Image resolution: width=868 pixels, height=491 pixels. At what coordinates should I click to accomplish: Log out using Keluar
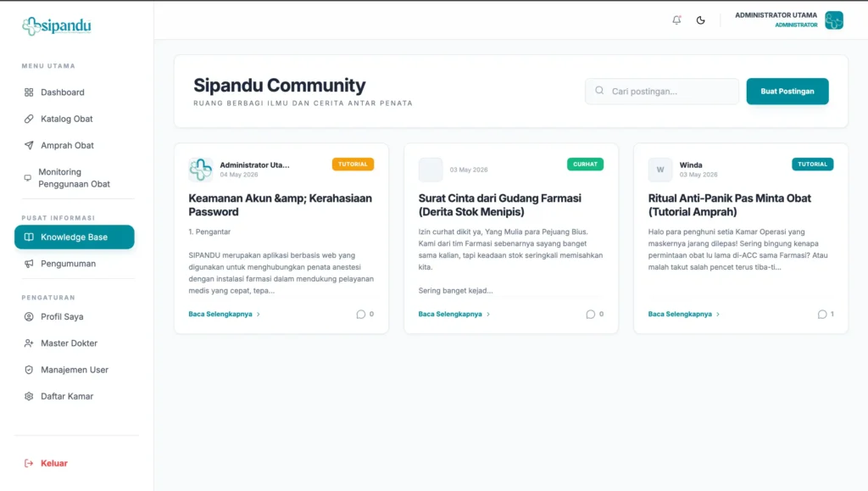point(46,463)
